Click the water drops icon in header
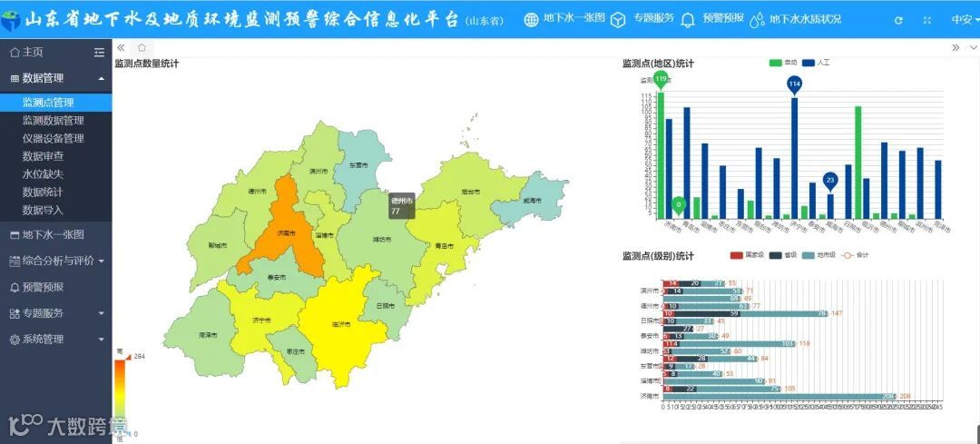Screen dimensions: 980x444 pyautogui.click(x=757, y=20)
